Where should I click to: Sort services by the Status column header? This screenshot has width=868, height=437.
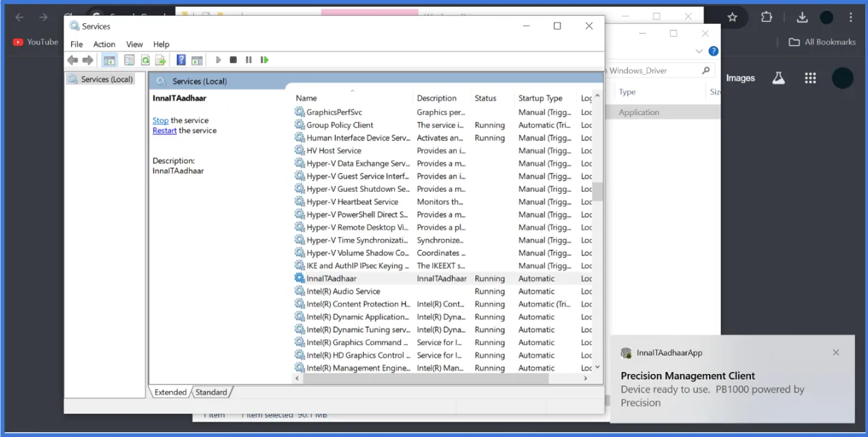point(492,98)
